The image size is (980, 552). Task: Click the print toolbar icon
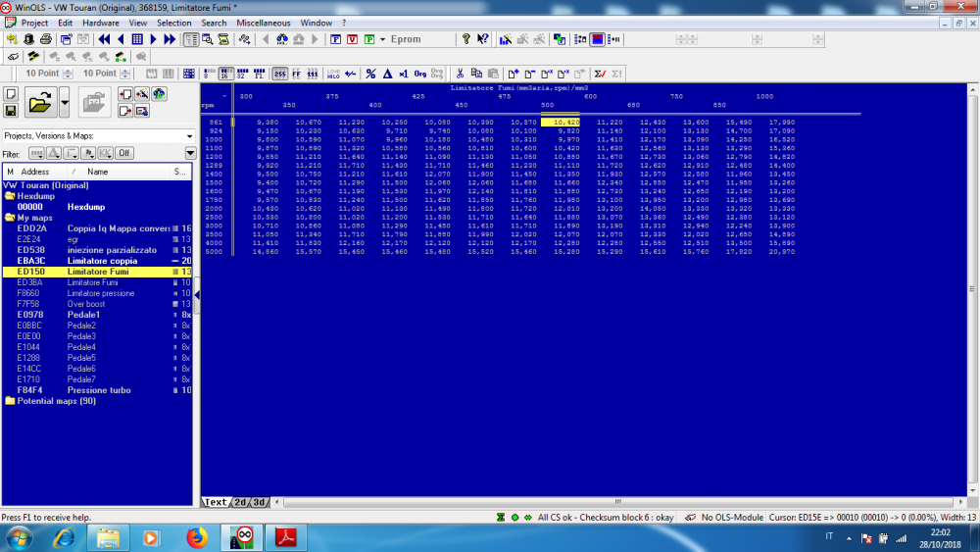pyautogui.click(x=46, y=39)
